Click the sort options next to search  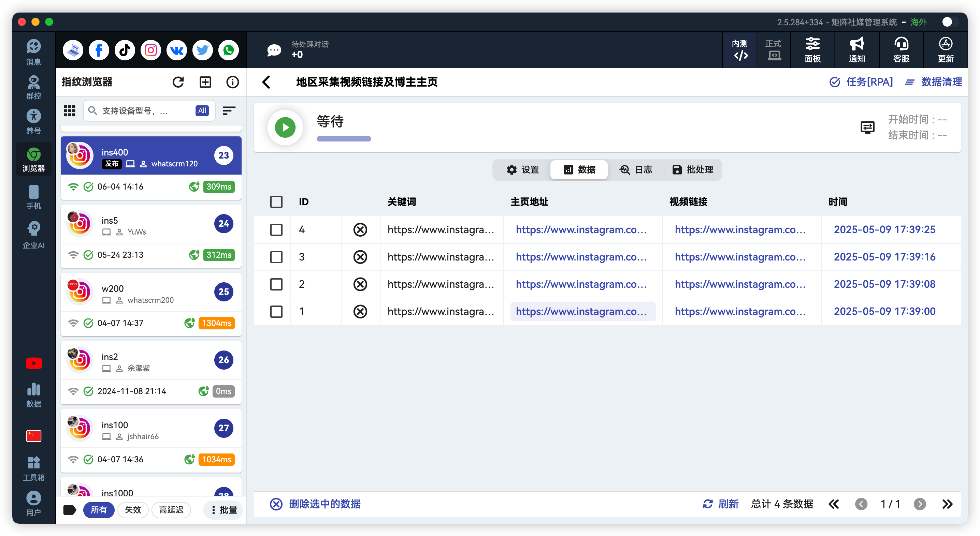click(x=229, y=110)
